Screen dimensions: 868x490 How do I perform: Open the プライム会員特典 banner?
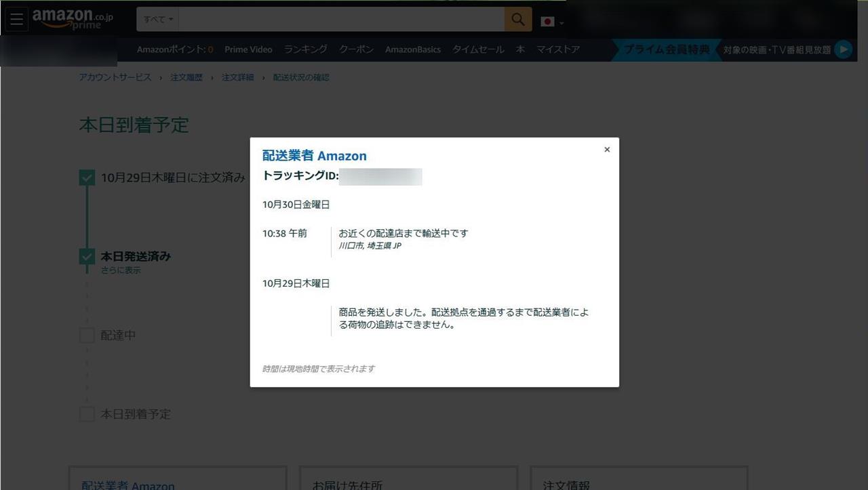(667, 49)
